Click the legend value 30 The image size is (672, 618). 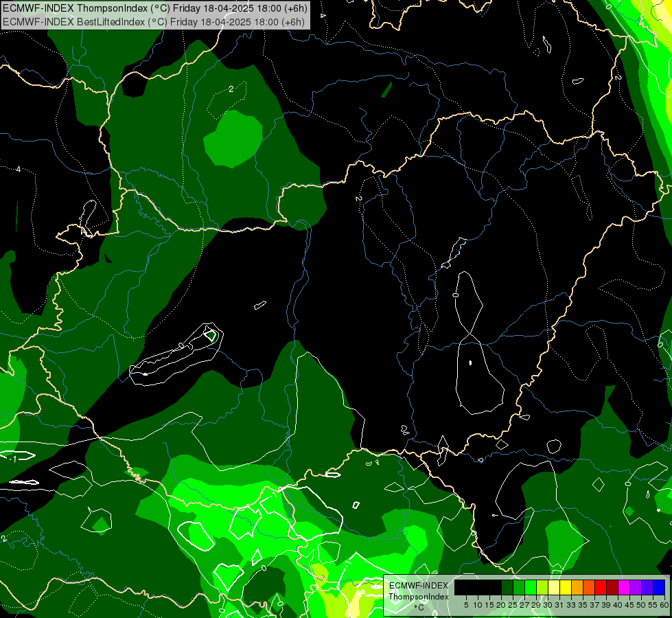548,605
